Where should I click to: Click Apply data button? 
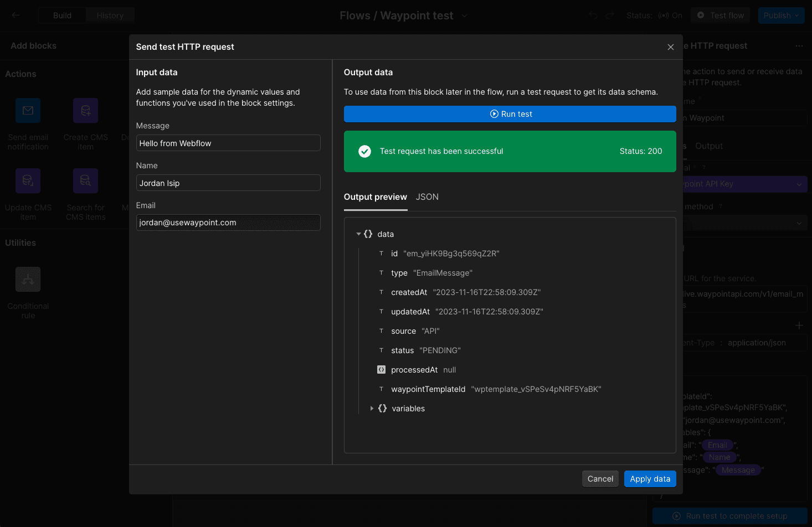tap(650, 479)
